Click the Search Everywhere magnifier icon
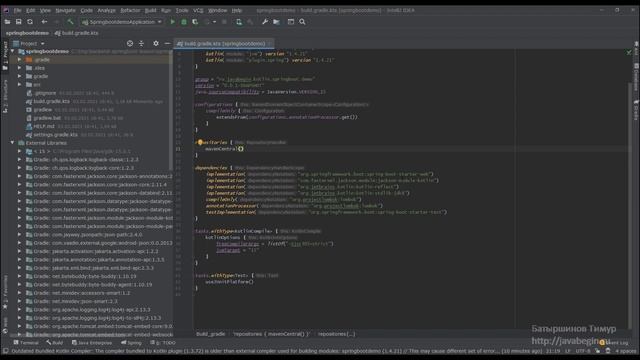The height and width of the screenshot is (360, 640). pos(302,22)
